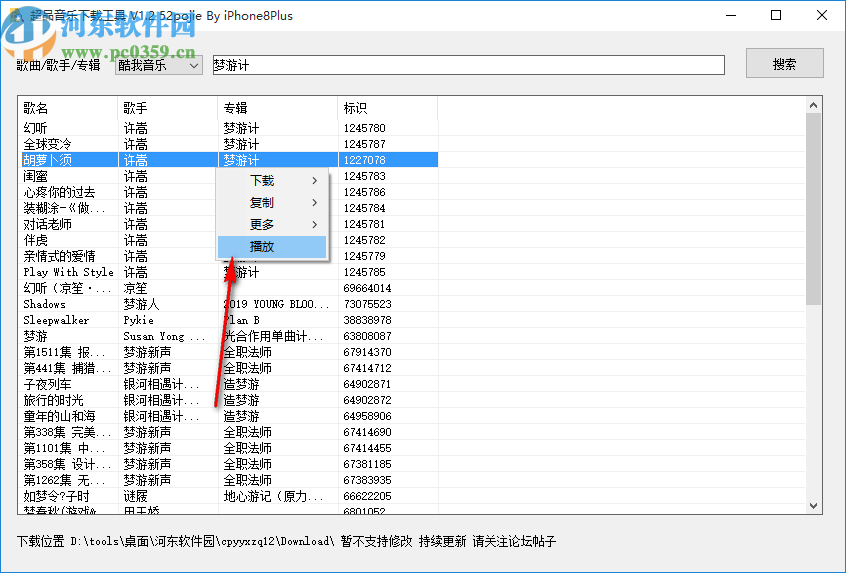The width and height of the screenshot is (846, 573).
Task: Choose 播放 in the context menu
Action: coord(272,247)
